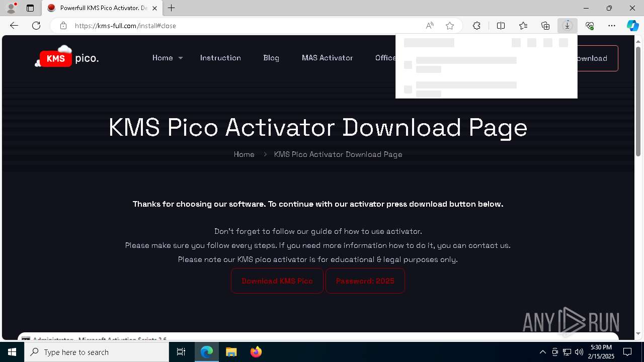
Task: Reload the page with the refresh icon
Action: coord(36,26)
